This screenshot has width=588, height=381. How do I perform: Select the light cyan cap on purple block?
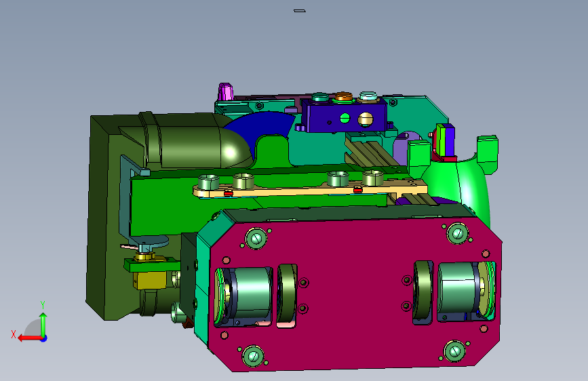(x=368, y=96)
